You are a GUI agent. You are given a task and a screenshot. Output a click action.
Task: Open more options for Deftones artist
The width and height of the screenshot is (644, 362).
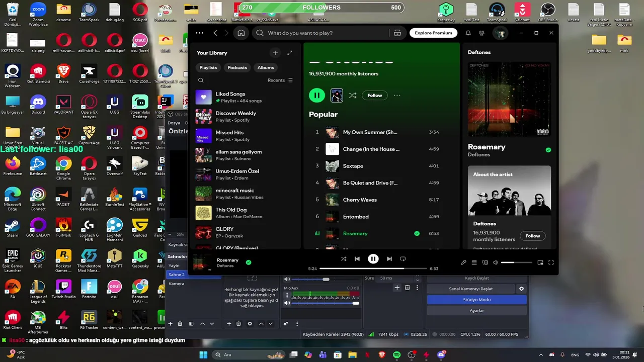tap(397, 95)
